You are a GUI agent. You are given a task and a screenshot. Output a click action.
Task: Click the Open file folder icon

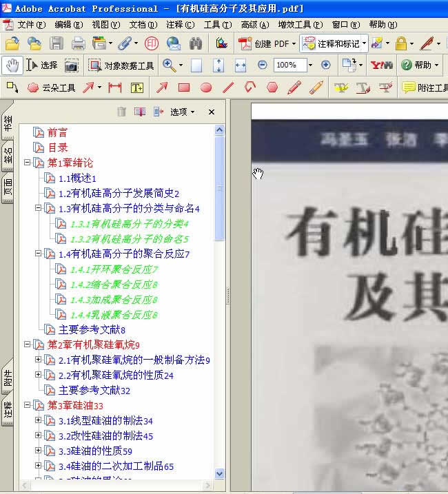[x=12, y=43]
